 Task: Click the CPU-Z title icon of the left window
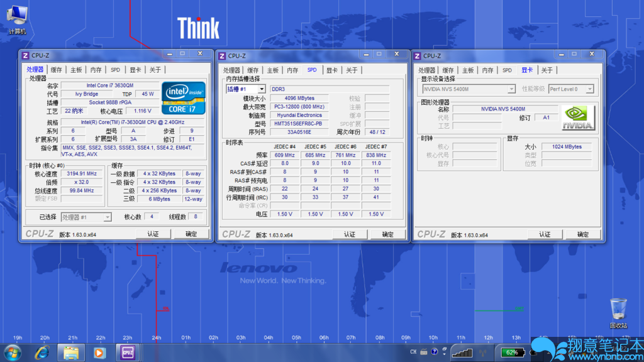click(x=25, y=55)
